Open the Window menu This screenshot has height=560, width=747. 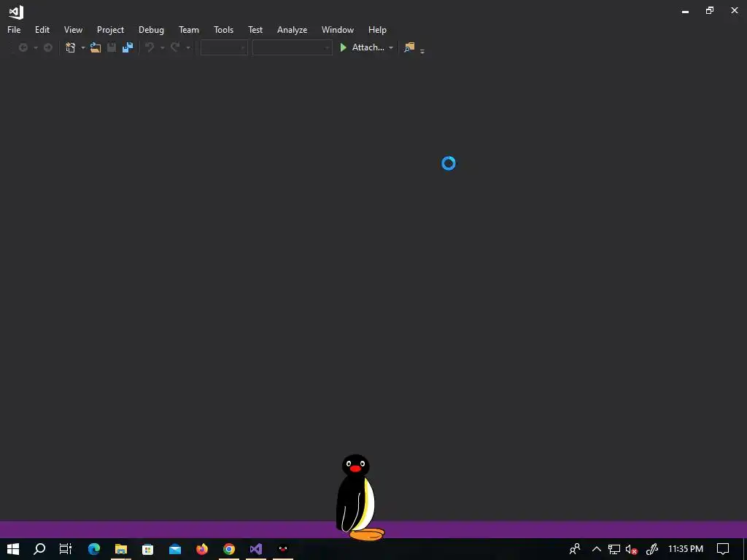[x=337, y=29]
